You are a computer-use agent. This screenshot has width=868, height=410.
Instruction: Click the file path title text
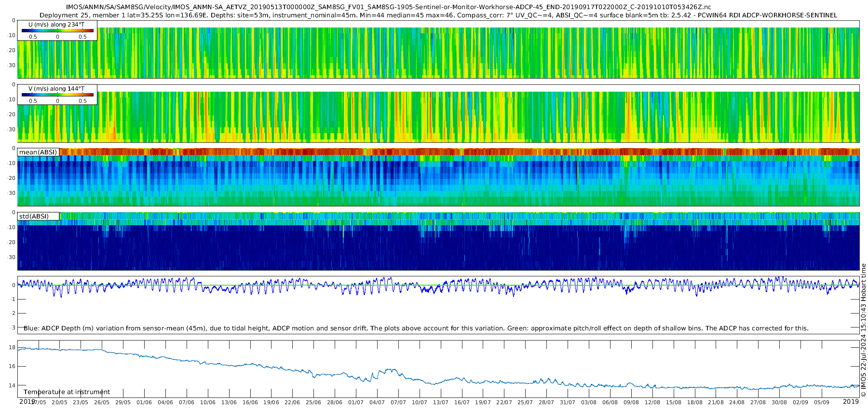pyautogui.click(x=388, y=7)
